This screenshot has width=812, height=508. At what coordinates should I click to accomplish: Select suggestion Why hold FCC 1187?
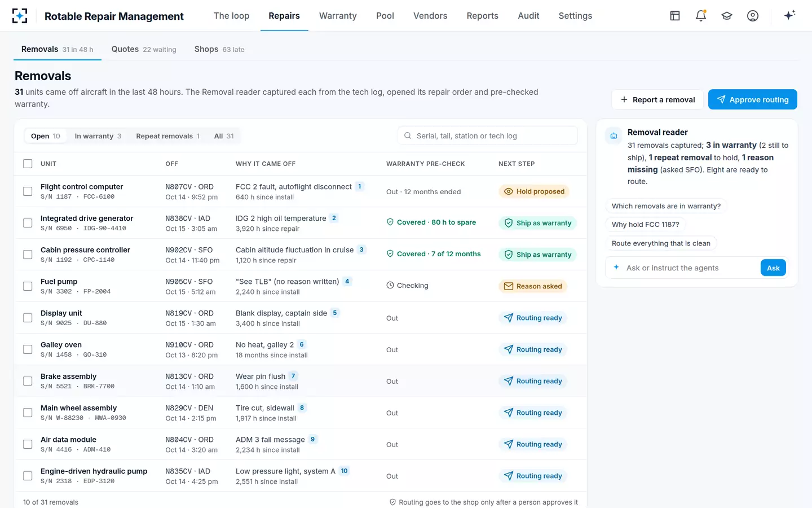point(646,224)
